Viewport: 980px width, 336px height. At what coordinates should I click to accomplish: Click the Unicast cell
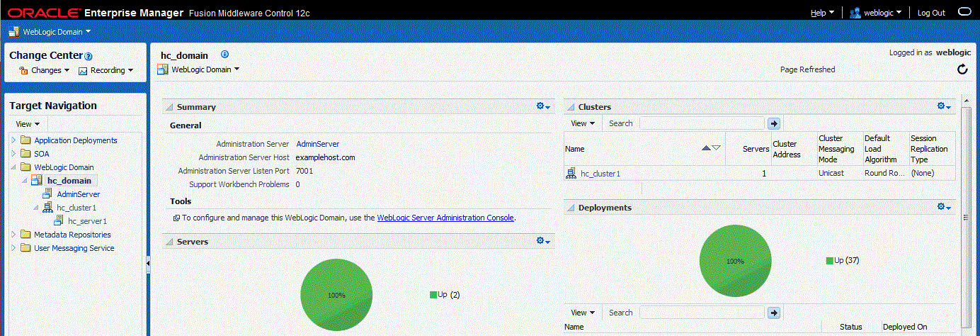tap(830, 173)
